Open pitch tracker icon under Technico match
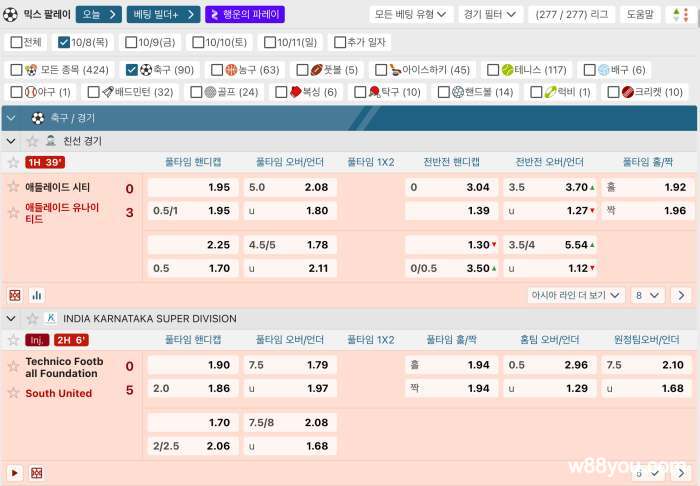700x486 pixels. point(37,473)
